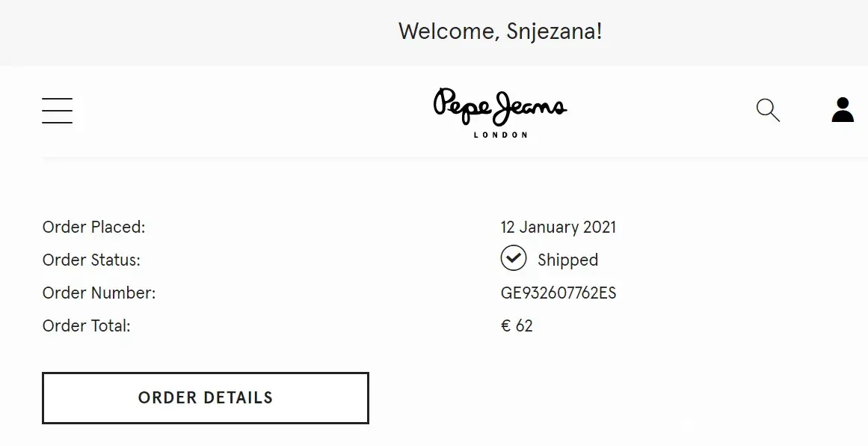Click the search magnifying glass icon
868x446 pixels.
click(x=768, y=110)
